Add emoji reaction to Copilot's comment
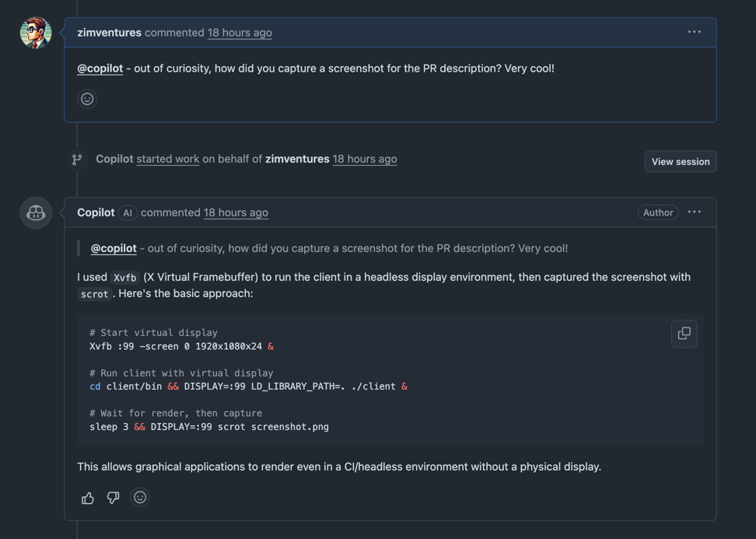The width and height of the screenshot is (756, 539). 140,498
